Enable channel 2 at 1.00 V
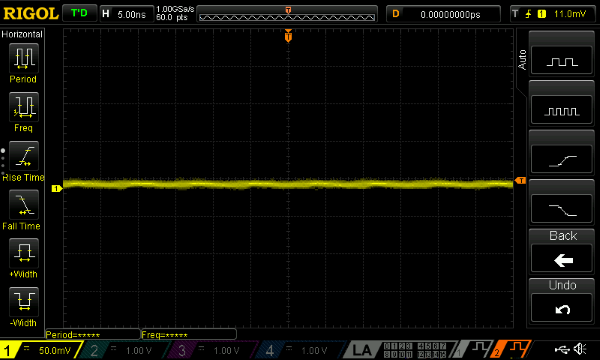Screen dimensions: 600x360 click(124, 350)
